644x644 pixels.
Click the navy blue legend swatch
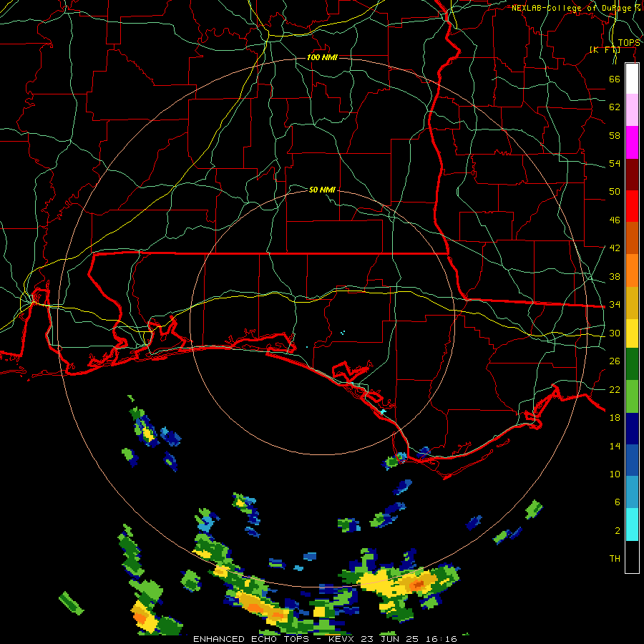[632, 429]
